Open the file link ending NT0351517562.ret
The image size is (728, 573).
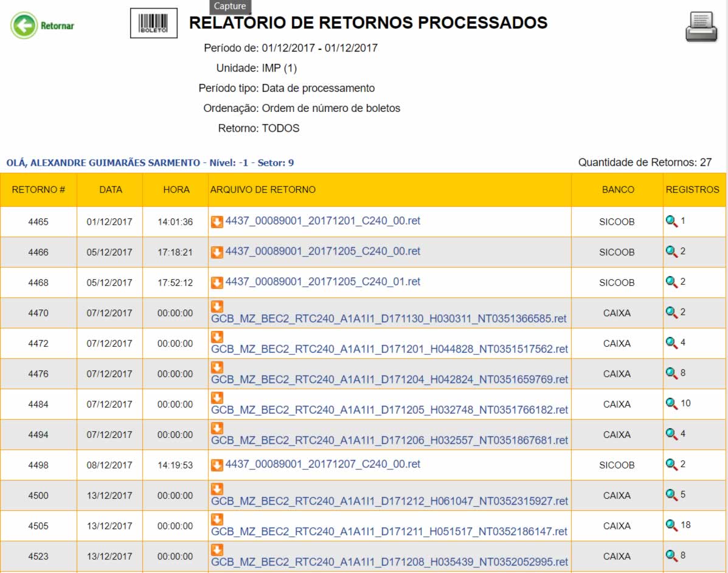click(389, 349)
